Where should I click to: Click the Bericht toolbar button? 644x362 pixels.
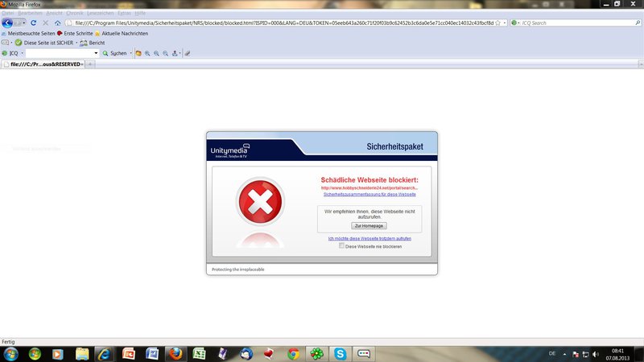pos(93,43)
